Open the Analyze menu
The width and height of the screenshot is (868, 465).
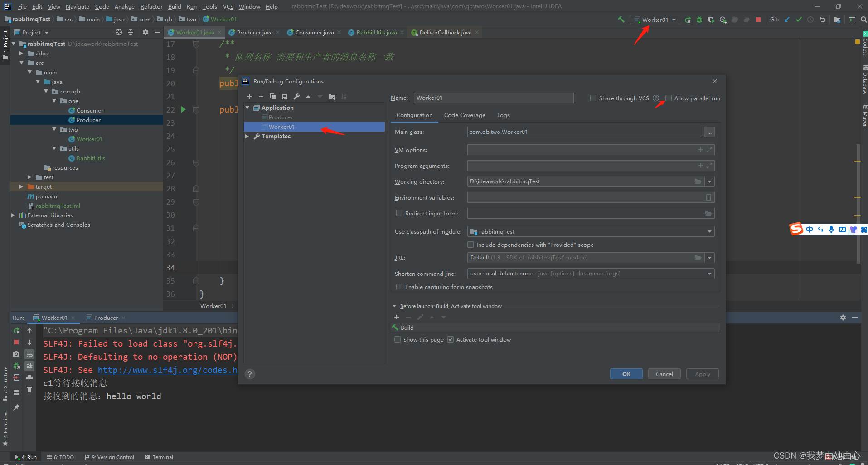coord(124,6)
